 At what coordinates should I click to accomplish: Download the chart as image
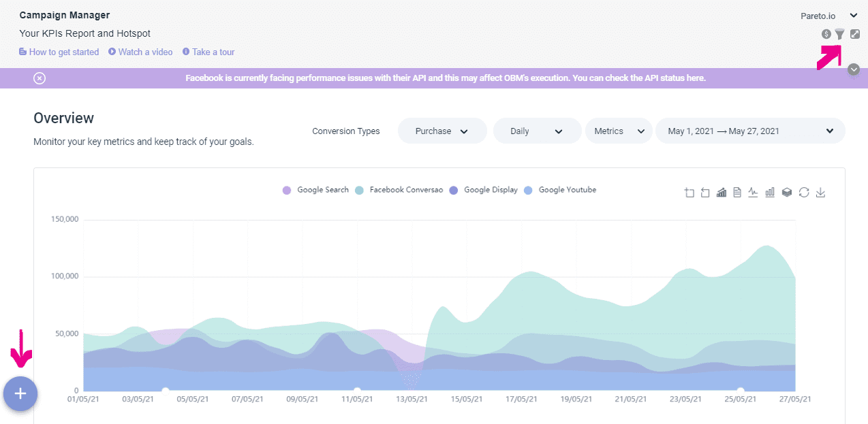[x=821, y=193]
